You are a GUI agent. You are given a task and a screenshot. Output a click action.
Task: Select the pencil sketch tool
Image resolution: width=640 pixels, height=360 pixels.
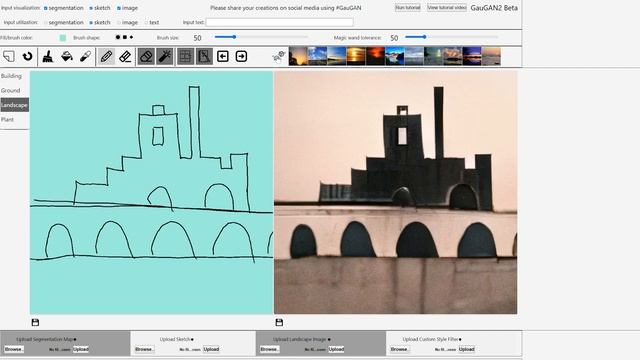[x=106, y=56]
